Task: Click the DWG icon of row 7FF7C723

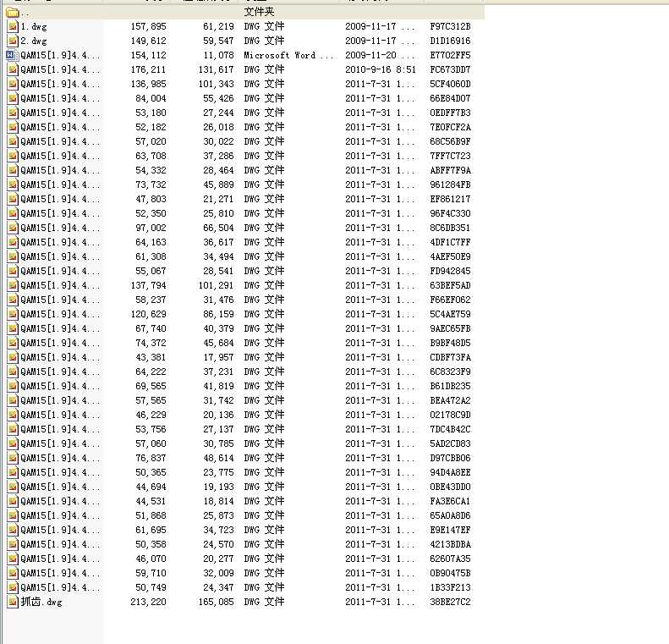Action: [13, 156]
